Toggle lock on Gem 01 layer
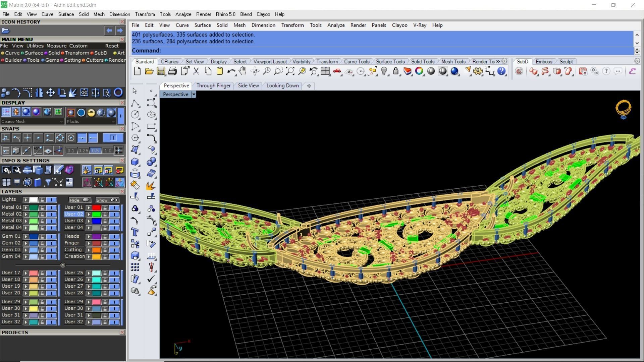644x362 pixels. coord(42,236)
